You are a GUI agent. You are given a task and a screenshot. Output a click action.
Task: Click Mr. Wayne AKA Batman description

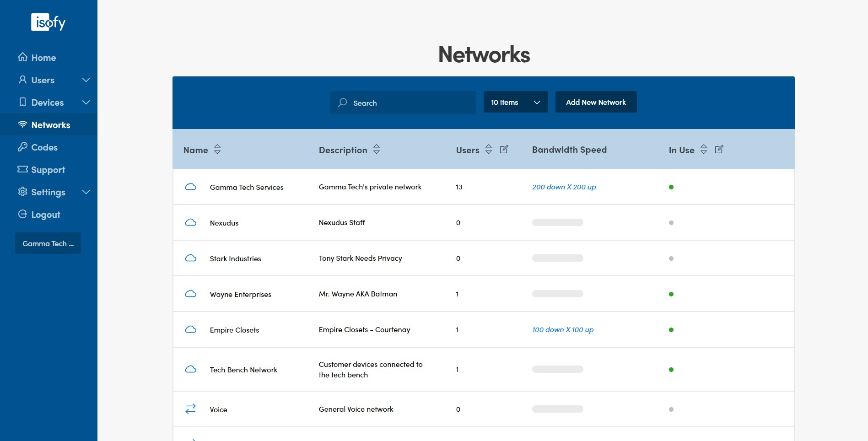358,294
